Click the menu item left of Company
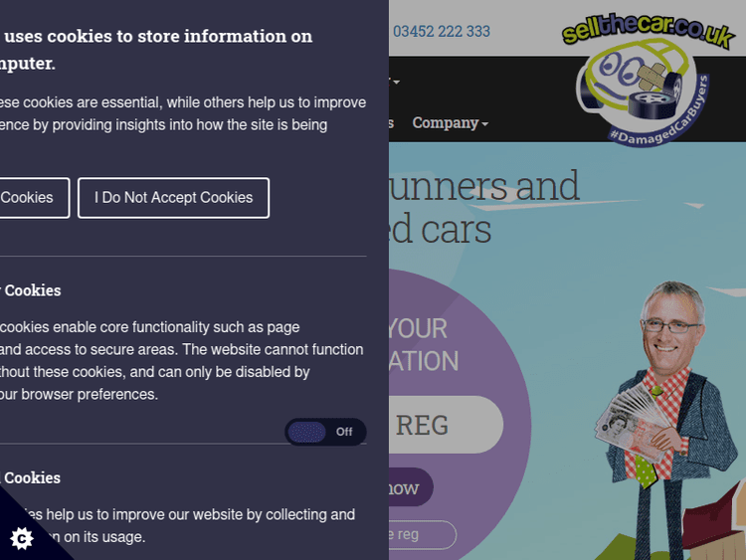Viewport: 746px width, 560px height. click(x=392, y=123)
